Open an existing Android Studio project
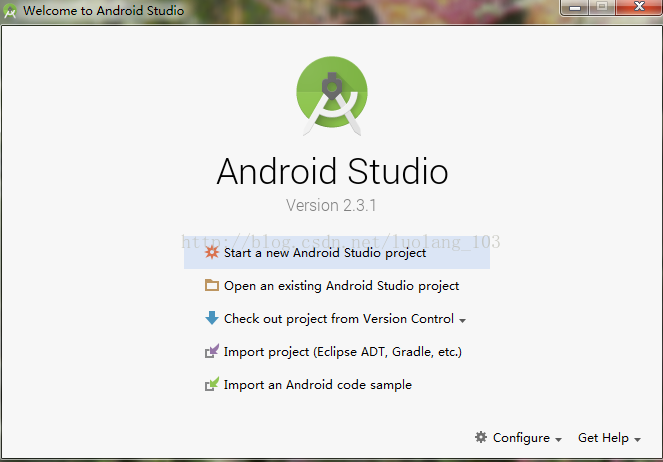 pyautogui.click(x=337, y=285)
